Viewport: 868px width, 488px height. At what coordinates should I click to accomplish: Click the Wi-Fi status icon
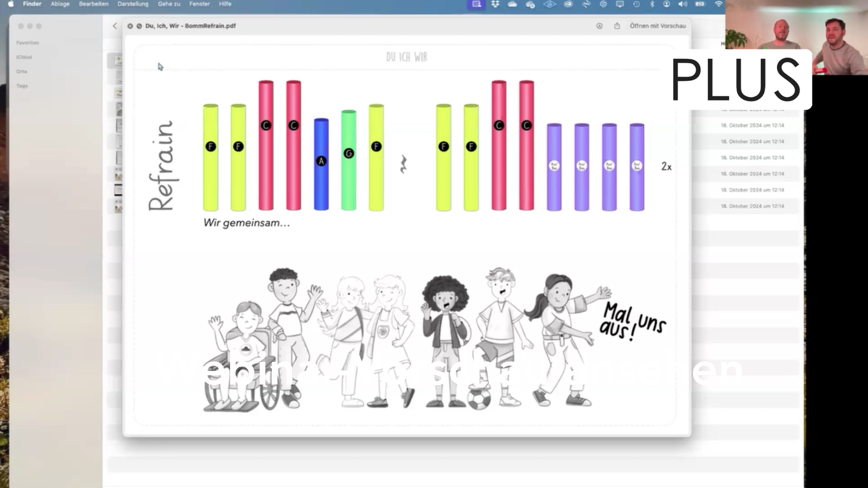coord(718,4)
